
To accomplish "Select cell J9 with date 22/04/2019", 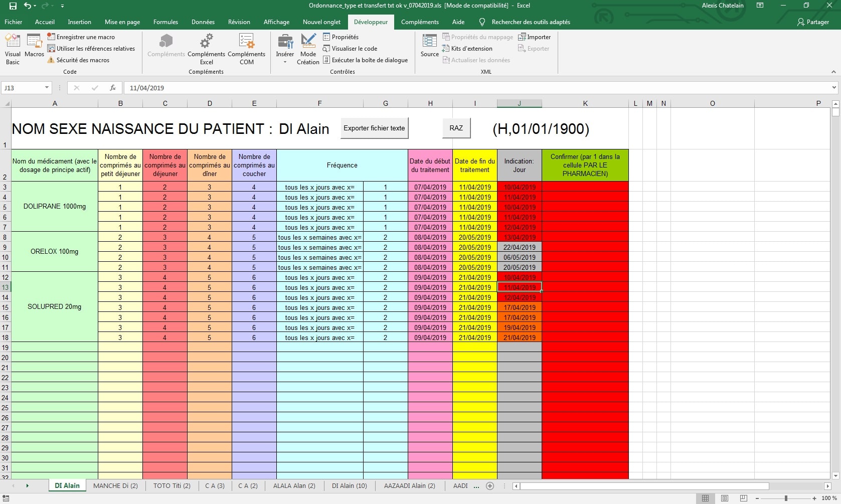I will pyautogui.click(x=519, y=247).
